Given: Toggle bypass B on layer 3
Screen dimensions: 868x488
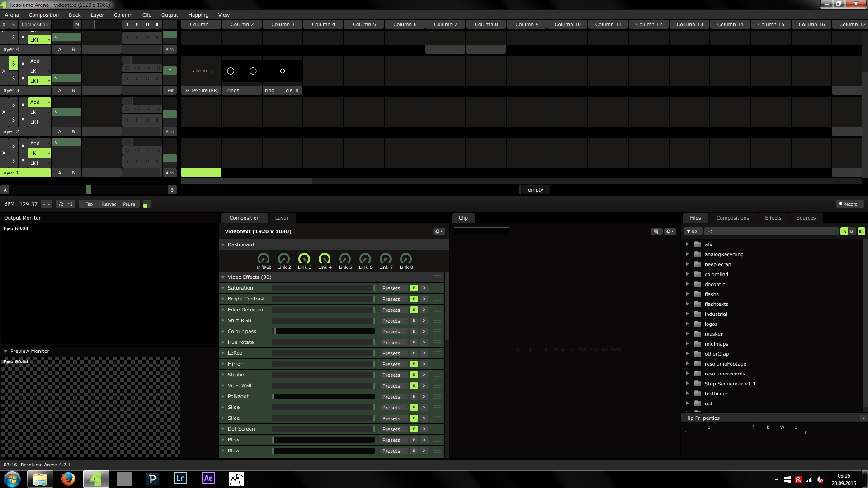Looking at the screenshot, I should pos(14,64).
